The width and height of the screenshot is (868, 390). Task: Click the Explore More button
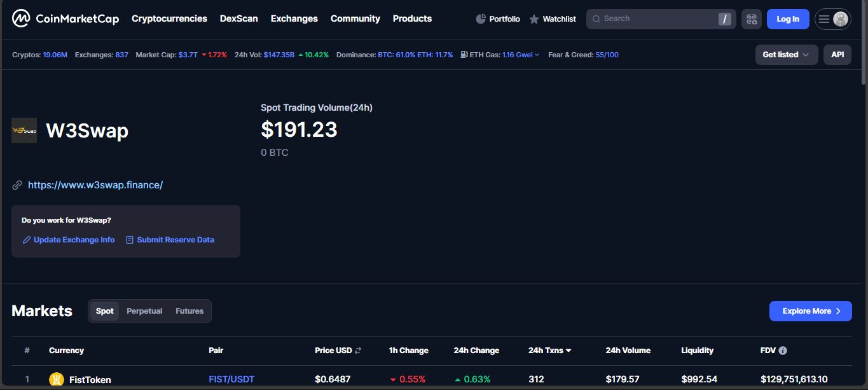point(811,311)
